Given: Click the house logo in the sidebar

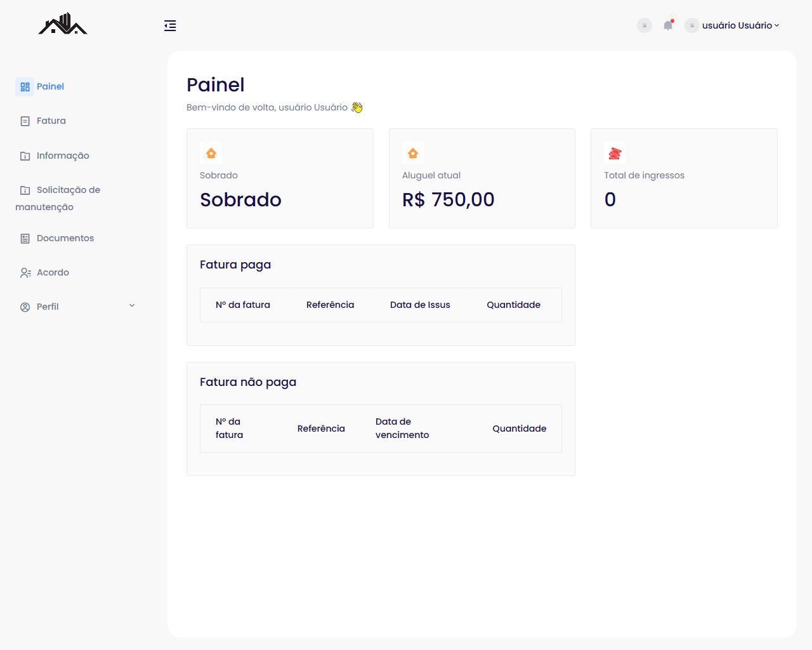Looking at the screenshot, I should tap(62, 24).
